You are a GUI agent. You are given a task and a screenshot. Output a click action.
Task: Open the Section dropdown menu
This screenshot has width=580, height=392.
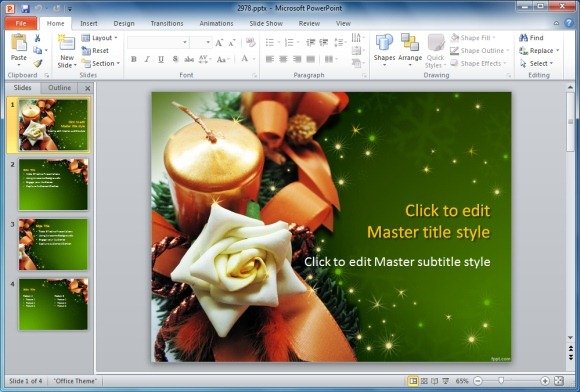coord(101,63)
